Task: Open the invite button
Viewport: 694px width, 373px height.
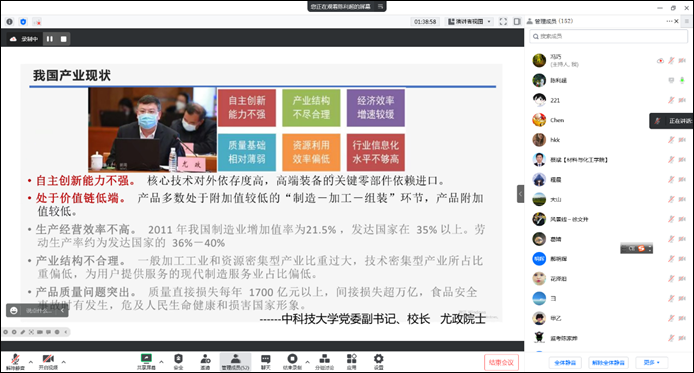Action: (205, 361)
